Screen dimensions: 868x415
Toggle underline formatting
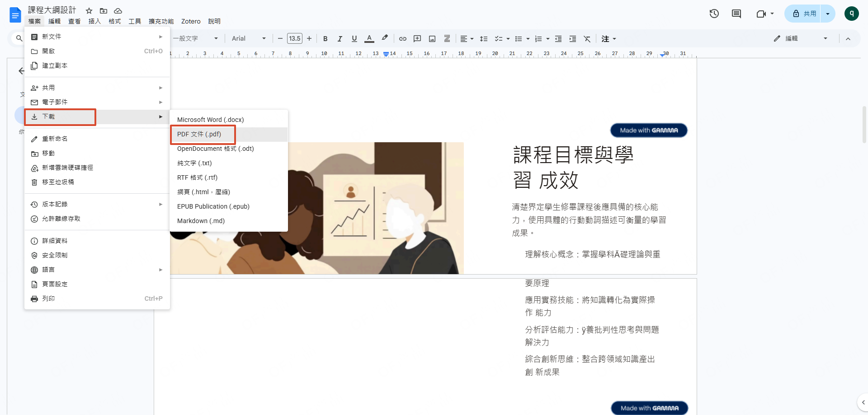coord(354,38)
